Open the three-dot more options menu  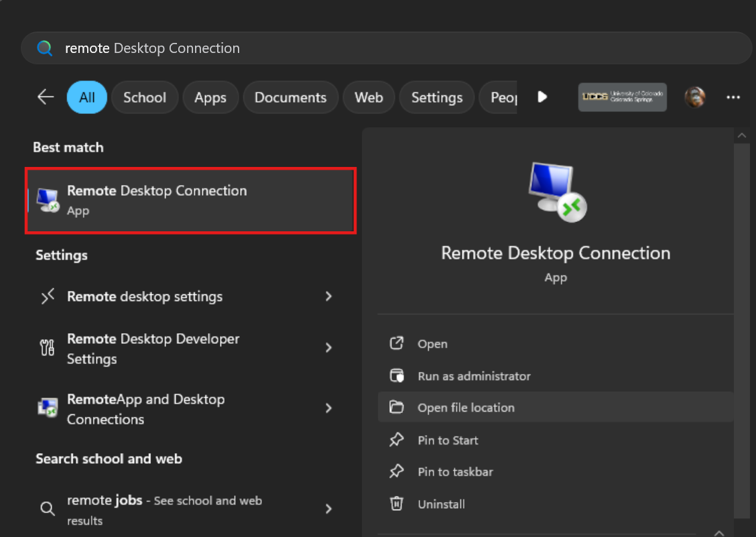tap(733, 97)
